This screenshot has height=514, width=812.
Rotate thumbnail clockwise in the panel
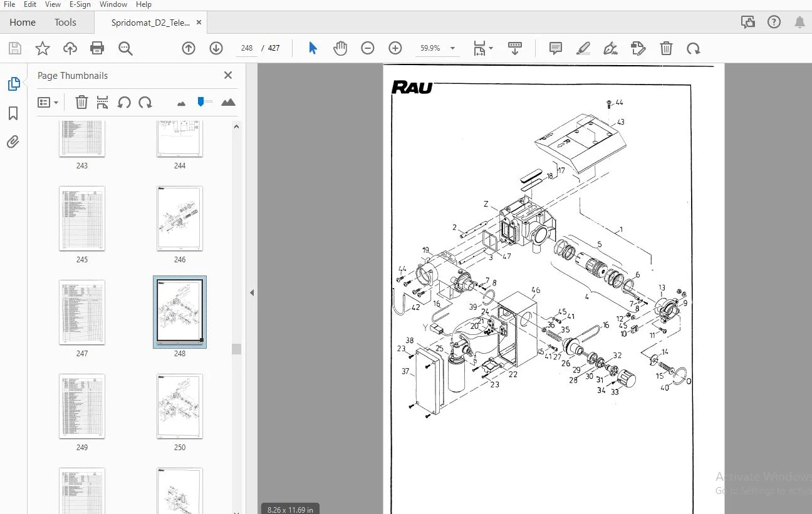pyautogui.click(x=145, y=102)
